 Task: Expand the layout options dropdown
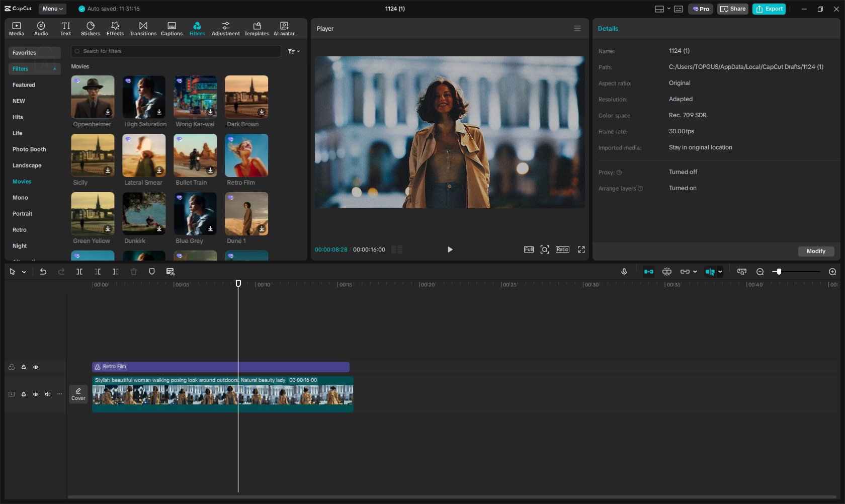click(x=668, y=9)
